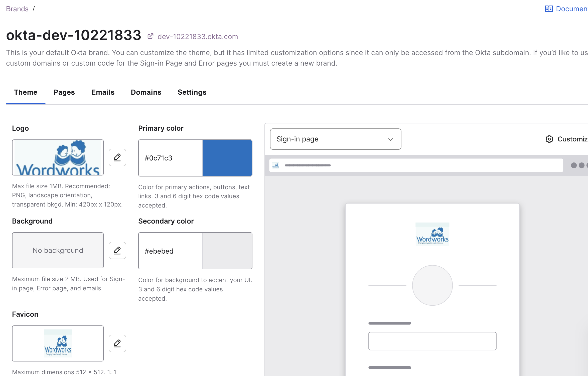588x376 pixels.
Task: Click the external link icon beside brand name
Action: point(150,36)
